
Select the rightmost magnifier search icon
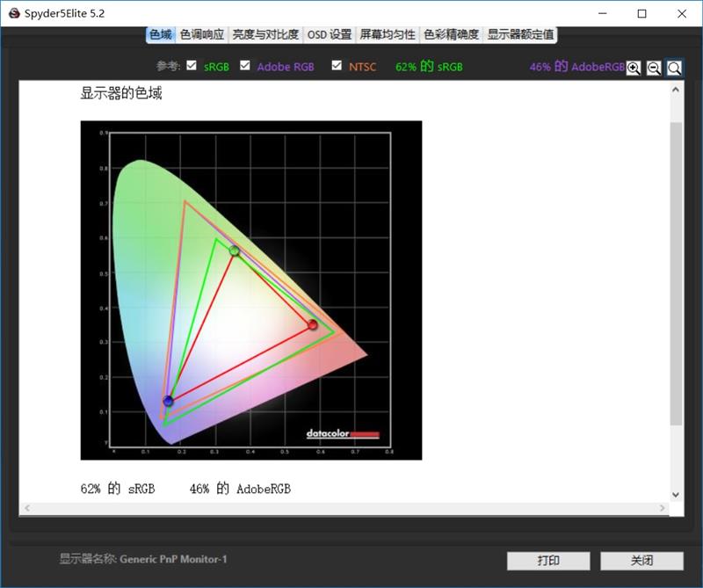[x=674, y=67]
